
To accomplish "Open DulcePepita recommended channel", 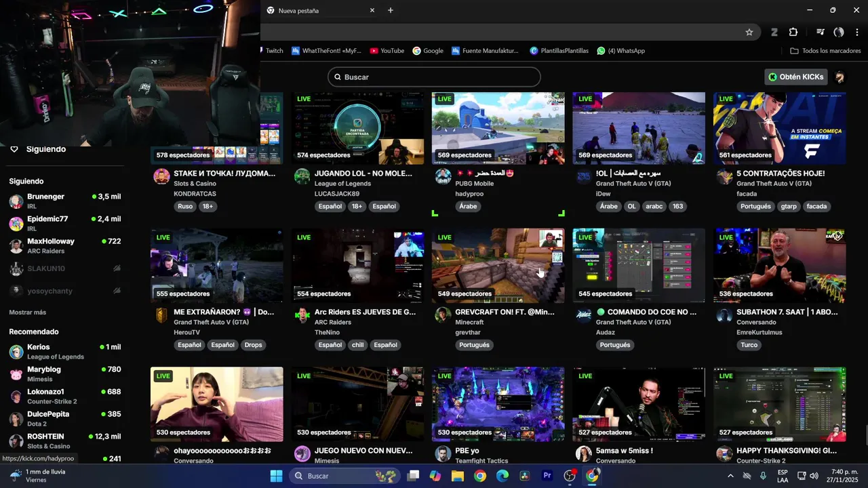I will pyautogui.click(x=65, y=418).
